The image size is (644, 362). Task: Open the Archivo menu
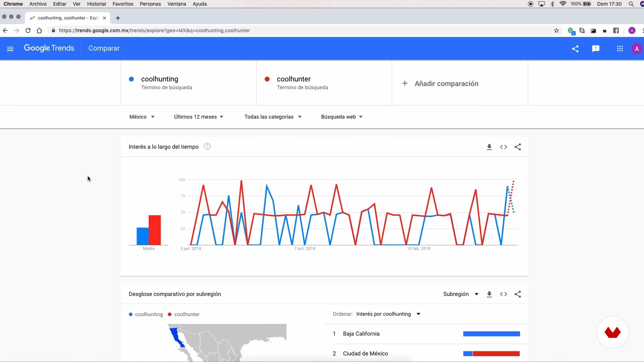point(38,4)
